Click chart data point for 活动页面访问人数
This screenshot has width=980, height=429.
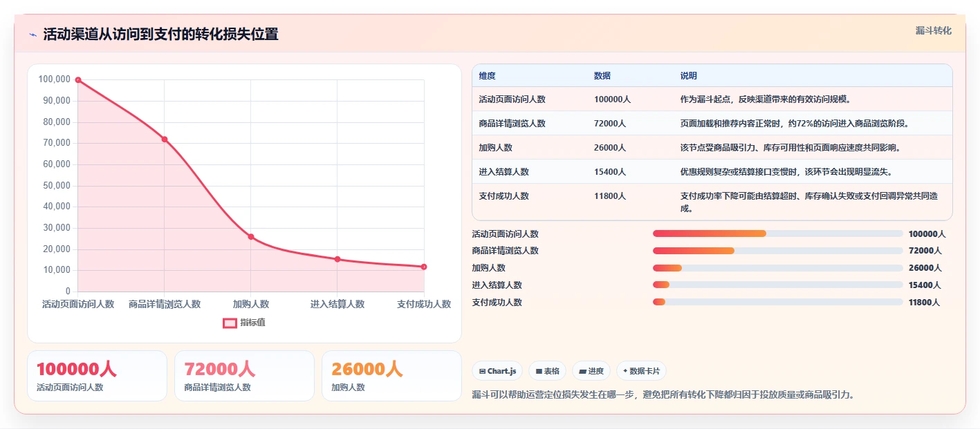pyautogui.click(x=78, y=80)
